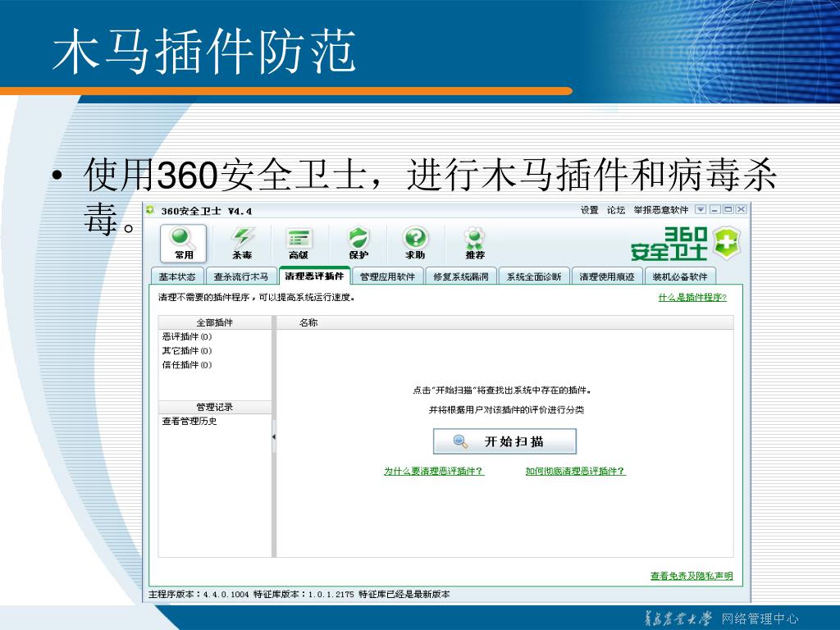Switch to the 查杀流行木马 tab
This screenshot has width=840, height=630.
coord(241,276)
